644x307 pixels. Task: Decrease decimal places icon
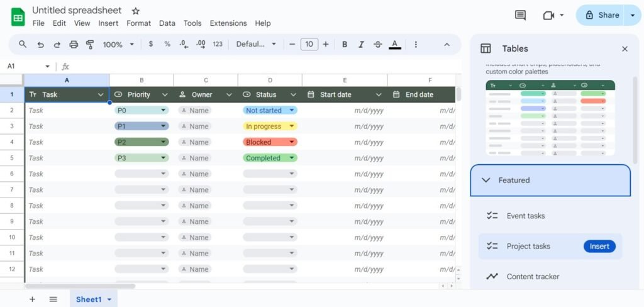tap(184, 45)
